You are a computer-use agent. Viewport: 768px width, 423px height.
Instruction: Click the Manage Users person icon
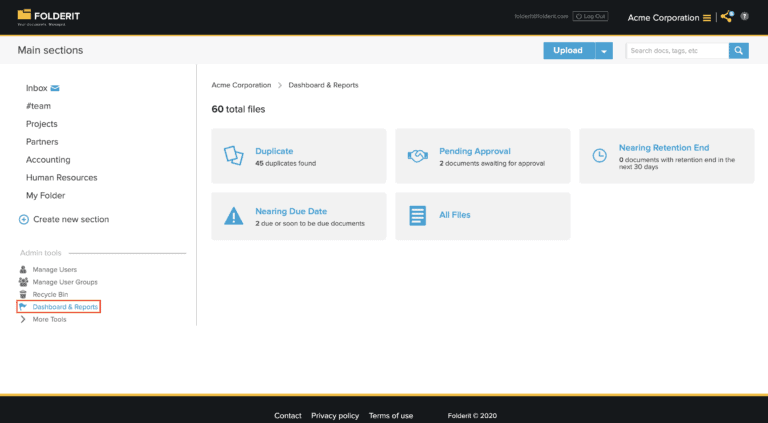coord(23,269)
